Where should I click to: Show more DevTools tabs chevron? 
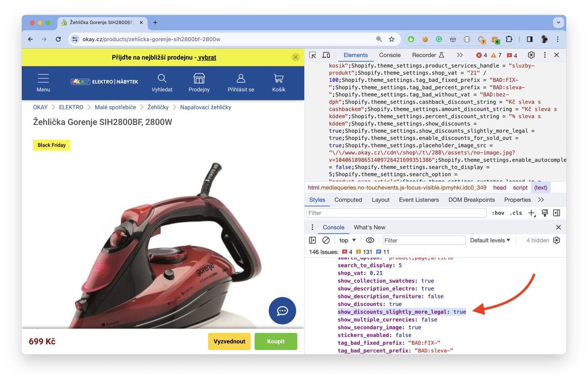(x=460, y=55)
